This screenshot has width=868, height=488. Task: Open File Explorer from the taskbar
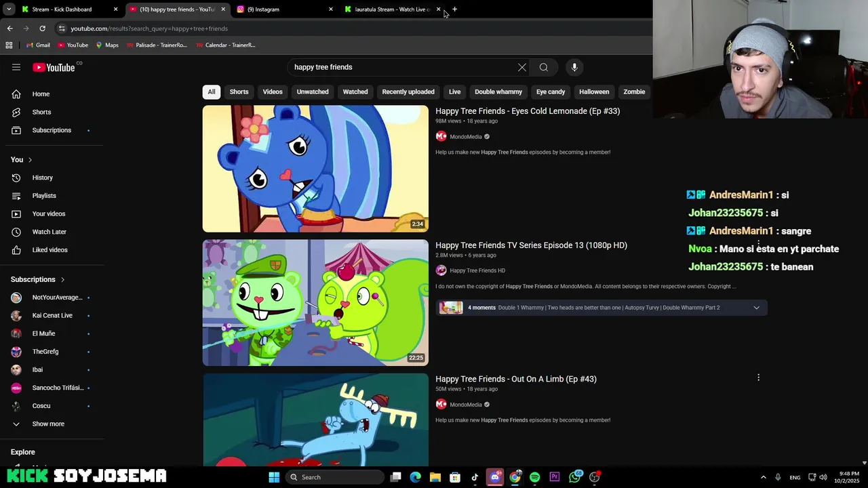(435, 477)
